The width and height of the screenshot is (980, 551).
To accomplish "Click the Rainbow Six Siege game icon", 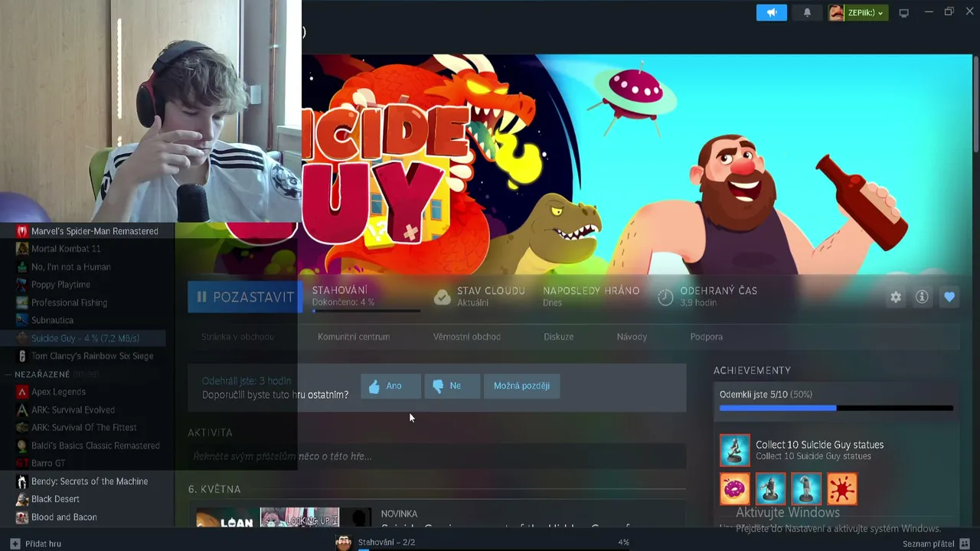I will tap(22, 356).
